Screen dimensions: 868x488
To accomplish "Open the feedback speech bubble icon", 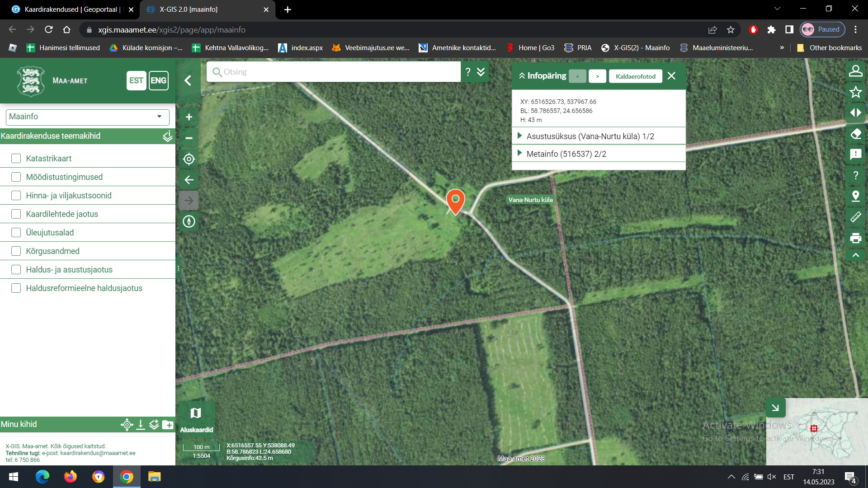I will (x=855, y=155).
